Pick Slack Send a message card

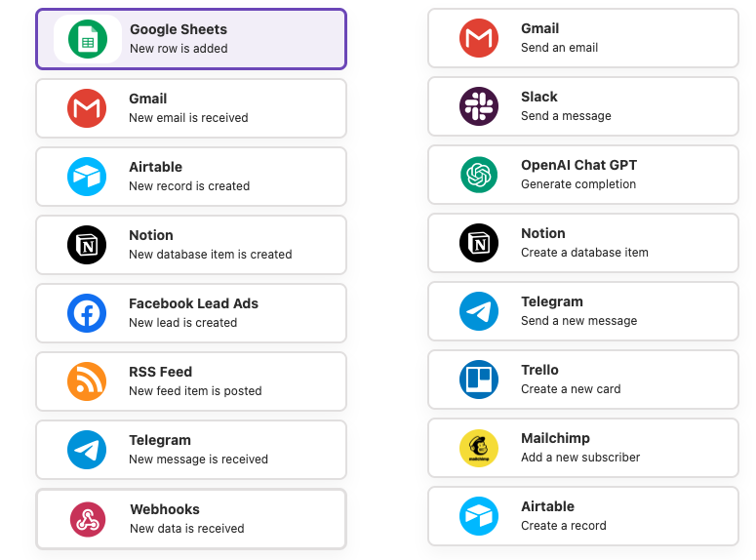tap(582, 106)
